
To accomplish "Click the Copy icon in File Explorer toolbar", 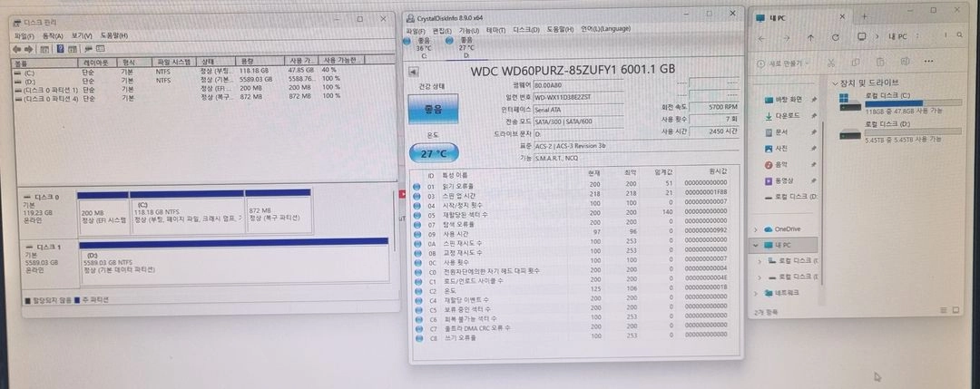I will click(x=856, y=63).
